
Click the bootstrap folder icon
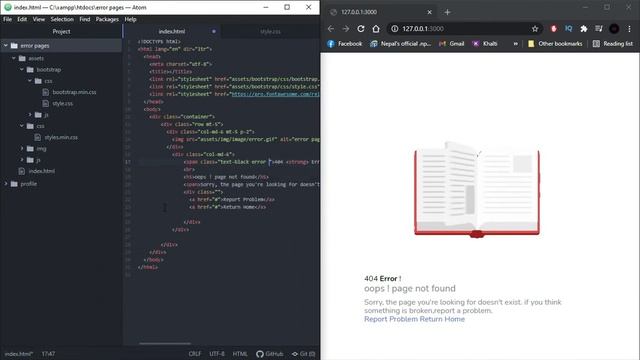point(30,70)
